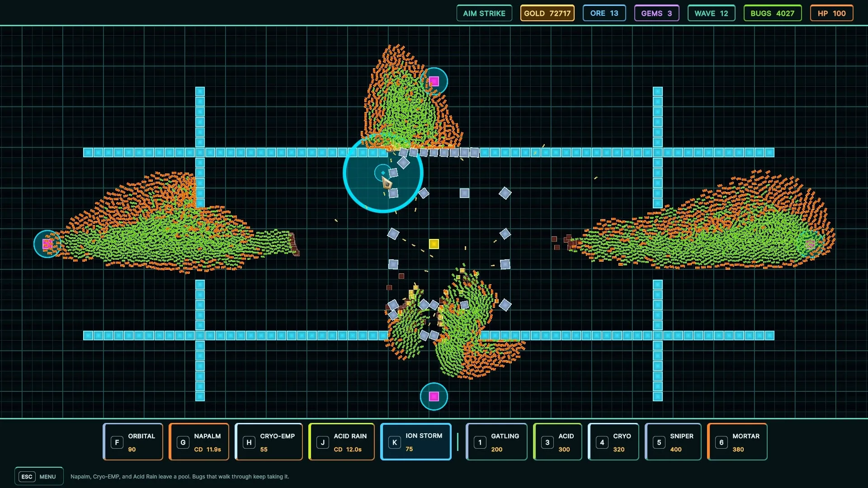Click the WAVE 12 indicator

pyautogui.click(x=712, y=13)
